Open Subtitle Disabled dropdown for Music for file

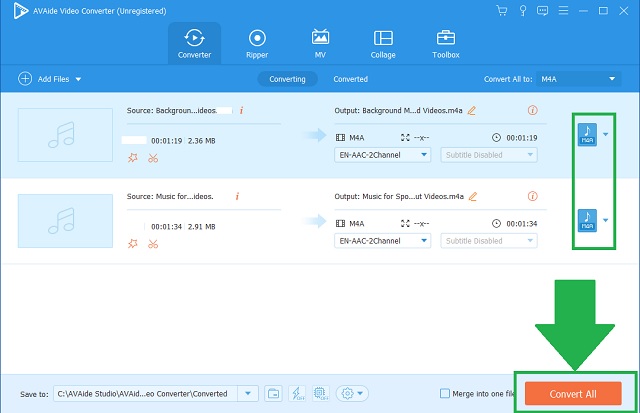coord(489,241)
